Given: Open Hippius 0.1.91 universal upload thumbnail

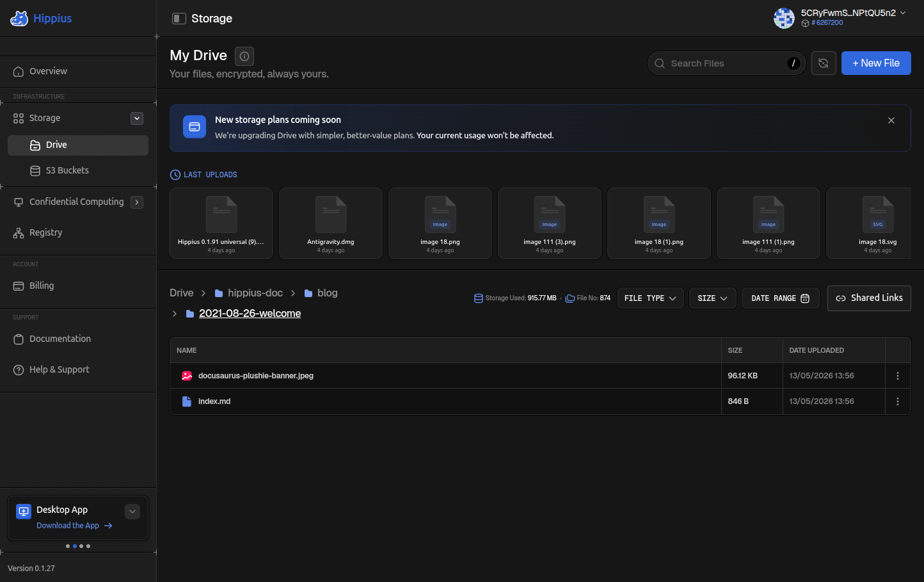Looking at the screenshot, I should [221, 223].
